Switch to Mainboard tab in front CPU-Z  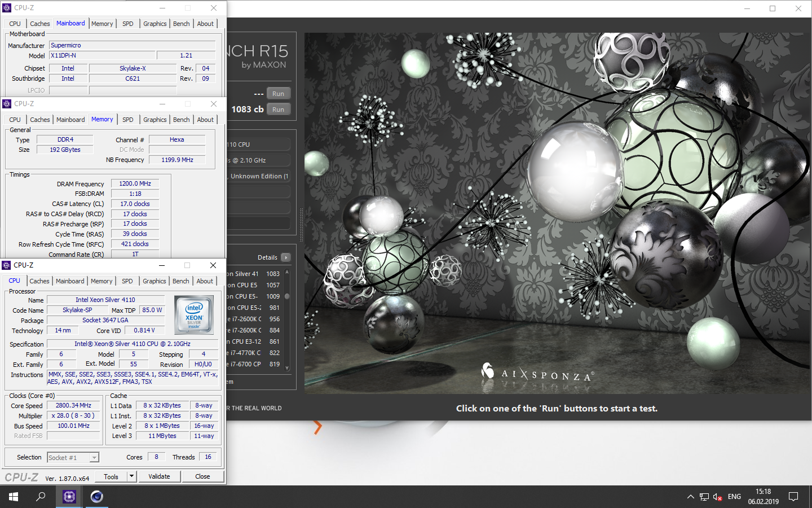click(70, 281)
